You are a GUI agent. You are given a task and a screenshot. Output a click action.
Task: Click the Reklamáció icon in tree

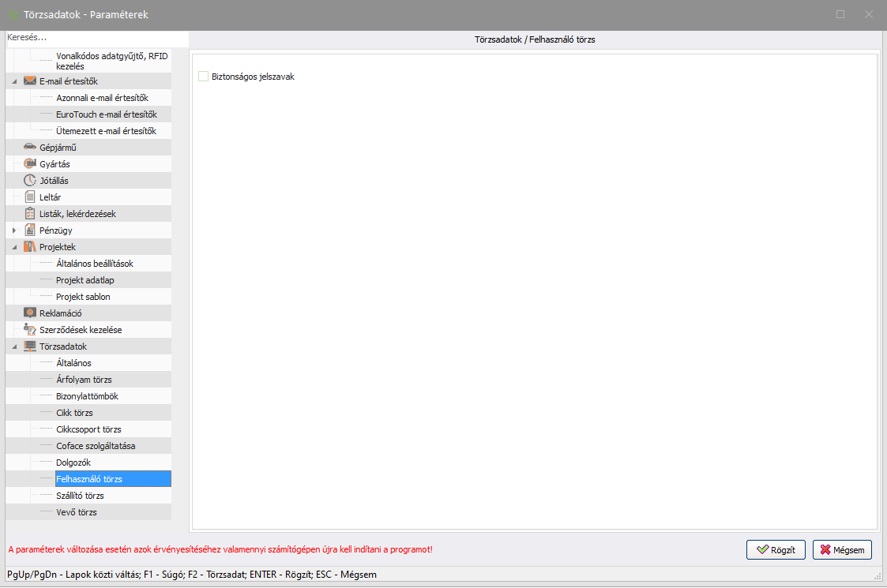pyautogui.click(x=30, y=313)
